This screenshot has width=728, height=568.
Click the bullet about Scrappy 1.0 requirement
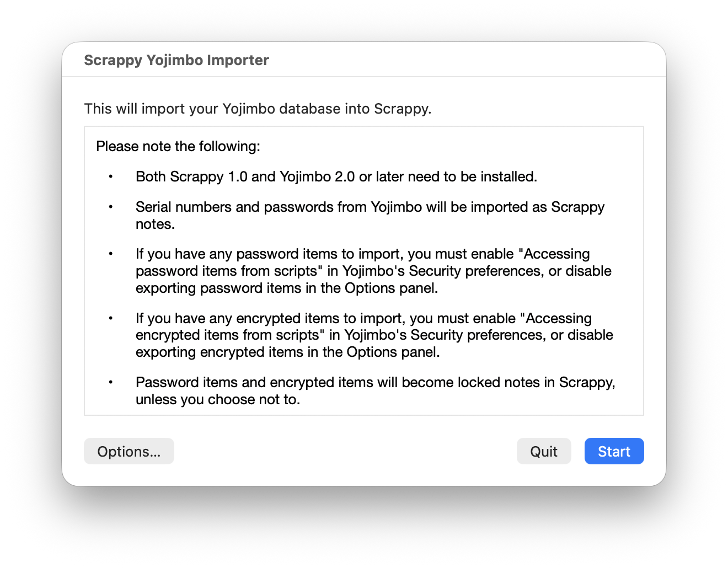pos(336,176)
